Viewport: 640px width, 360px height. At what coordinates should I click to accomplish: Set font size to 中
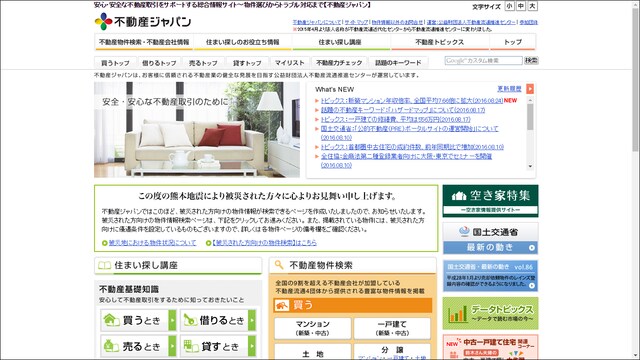point(521,6)
